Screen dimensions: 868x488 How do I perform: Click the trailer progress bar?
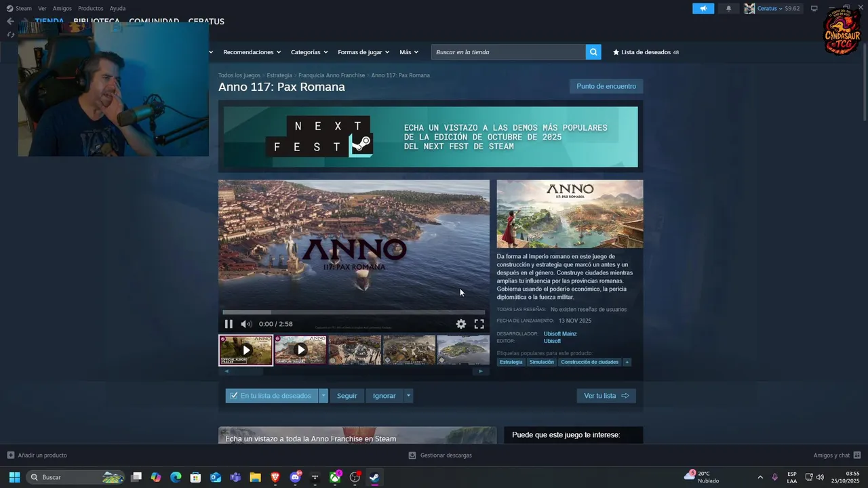[x=353, y=312]
